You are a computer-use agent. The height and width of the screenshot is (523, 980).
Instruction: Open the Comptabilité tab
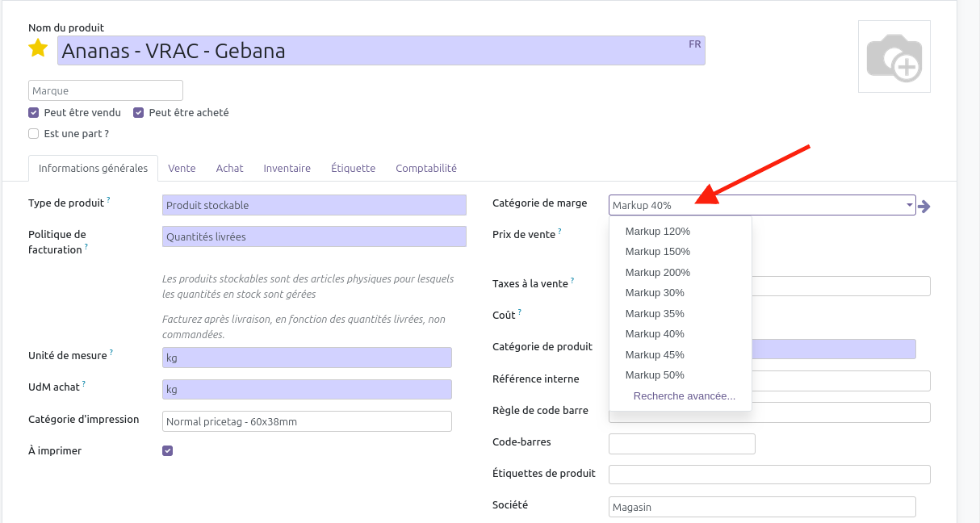[x=425, y=169]
